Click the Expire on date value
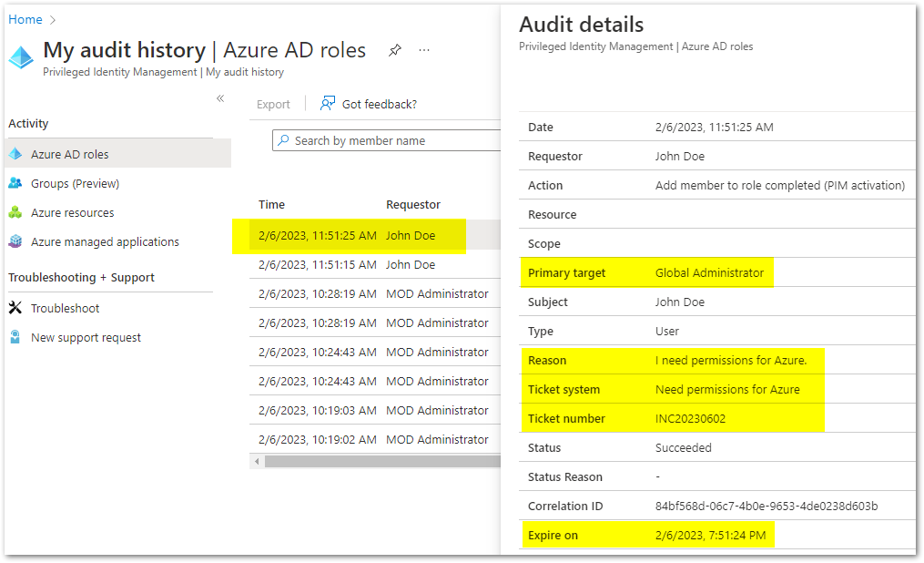924x563 pixels. pyautogui.click(x=711, y=536)
